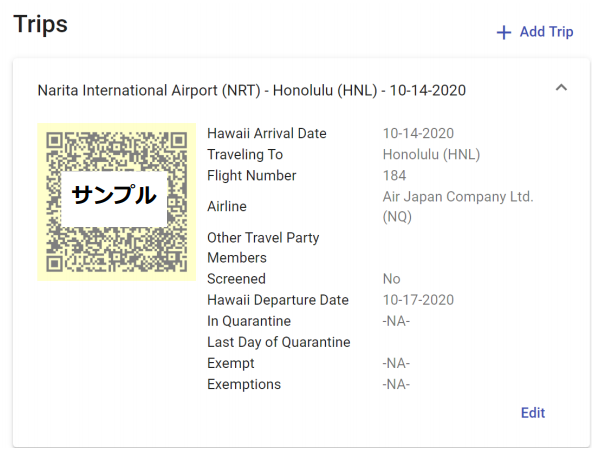The height and width of the screenshot is (459, 603).
Task: Click the サンプル label on the QR code
Action: [x=114, y=195]
